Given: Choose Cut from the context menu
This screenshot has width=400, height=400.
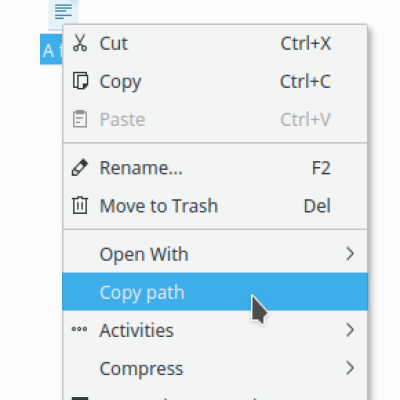Looking at the screenshot, I should [215, 43].
